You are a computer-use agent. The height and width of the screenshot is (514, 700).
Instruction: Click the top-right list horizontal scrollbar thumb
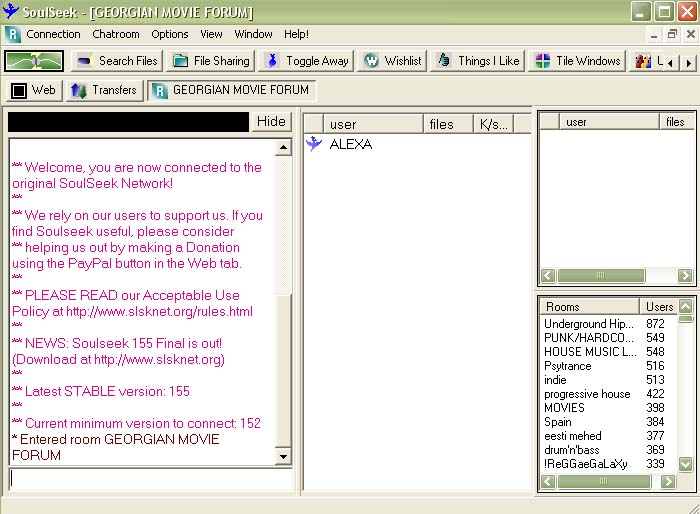[x=601, y=276]
